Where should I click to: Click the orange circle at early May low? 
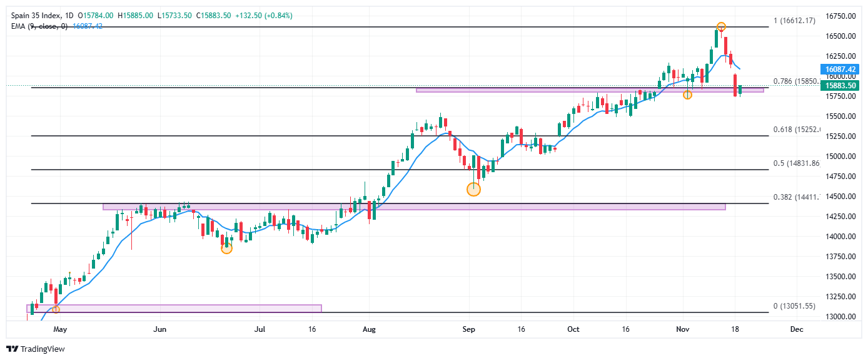[x=56, y=309]
